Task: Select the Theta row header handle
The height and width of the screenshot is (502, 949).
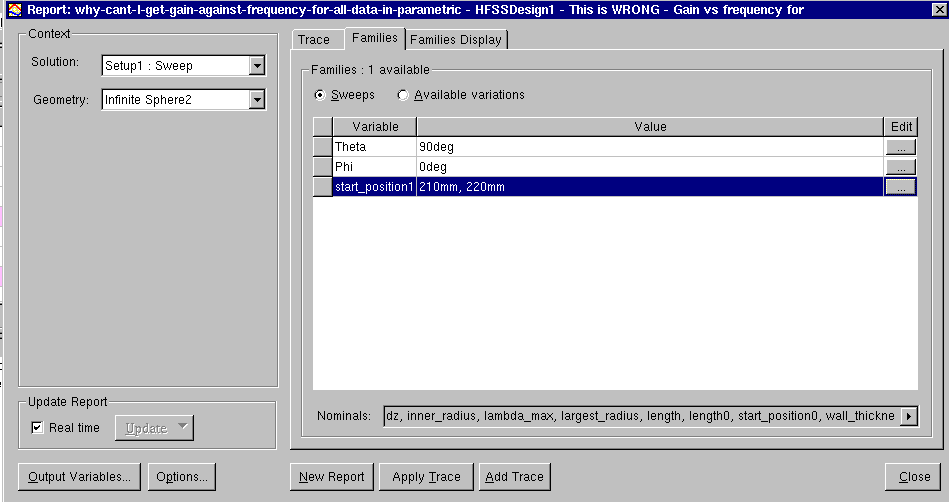Action: point(323,147)
